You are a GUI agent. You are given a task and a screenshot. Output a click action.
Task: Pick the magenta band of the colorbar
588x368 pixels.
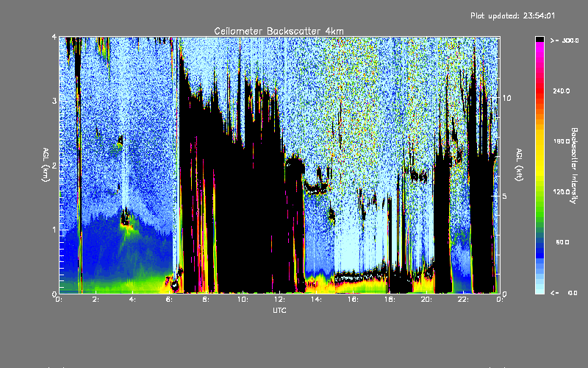[539, 46]
